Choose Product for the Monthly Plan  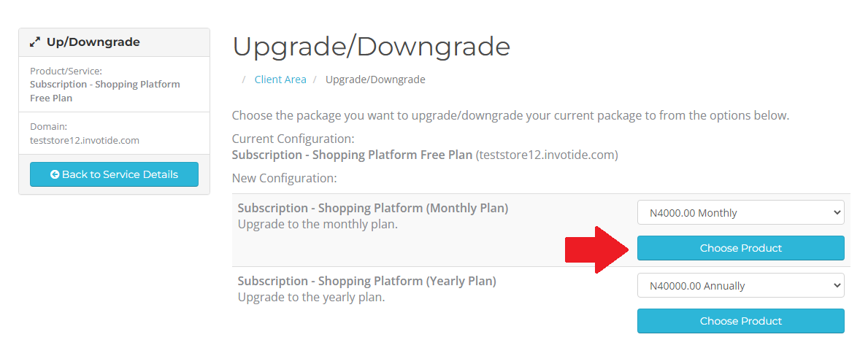coord(740,248)
